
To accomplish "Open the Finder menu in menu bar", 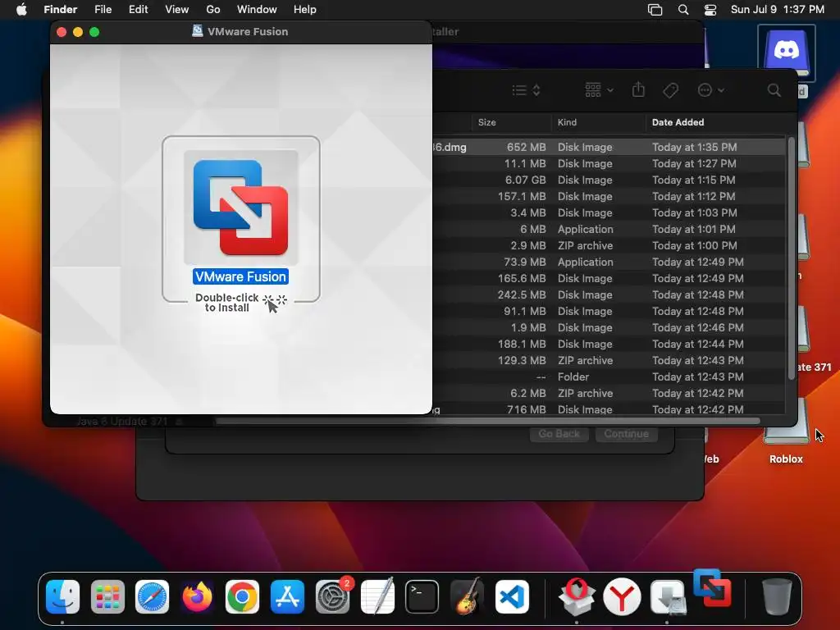I will tap(60, 9).
